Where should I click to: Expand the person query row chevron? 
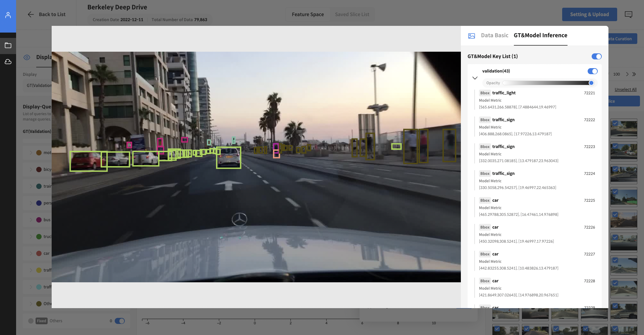click(x=31, y=203)
